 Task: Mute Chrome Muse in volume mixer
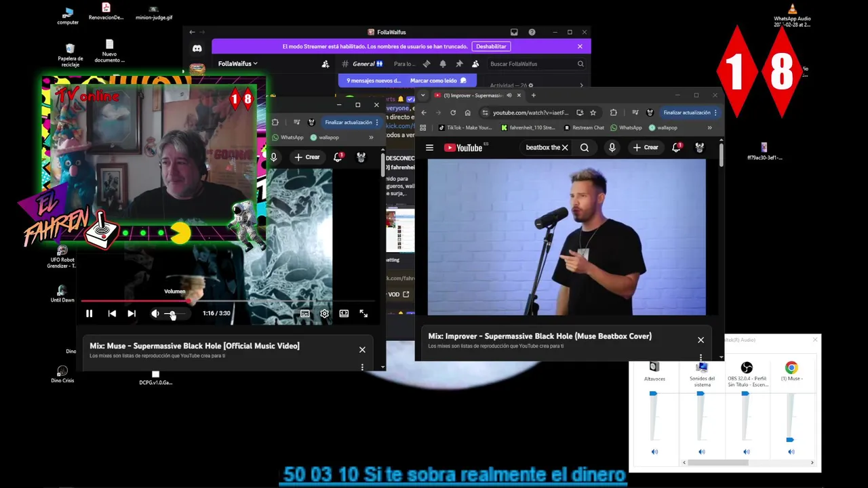point(791,451)
